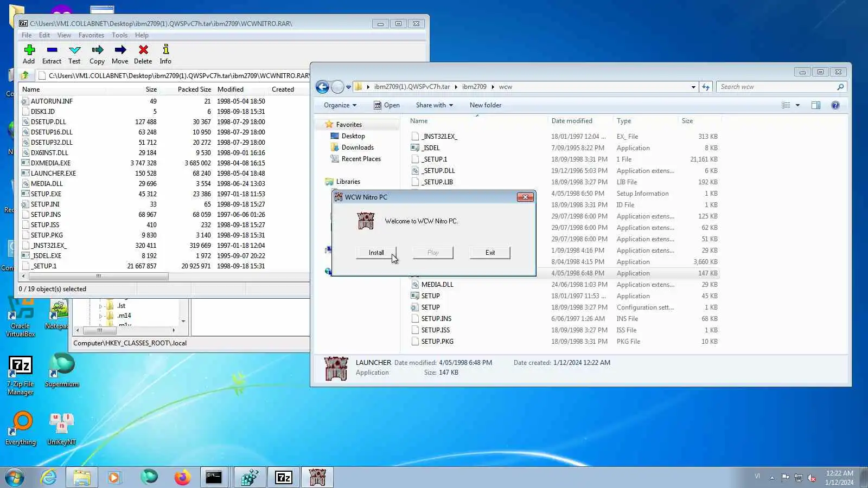Open Firefox from the taskbar

pos(182,477)
